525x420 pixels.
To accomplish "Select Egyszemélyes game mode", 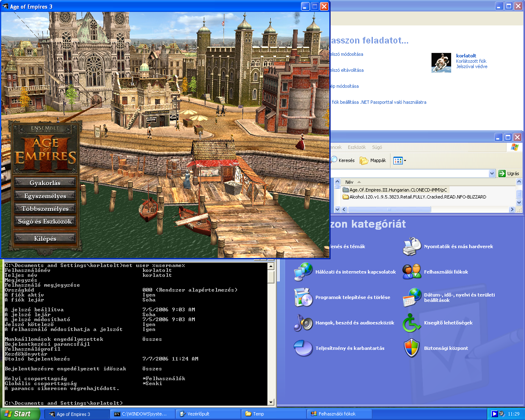I will pyautogui.click(x=45, y=196).
